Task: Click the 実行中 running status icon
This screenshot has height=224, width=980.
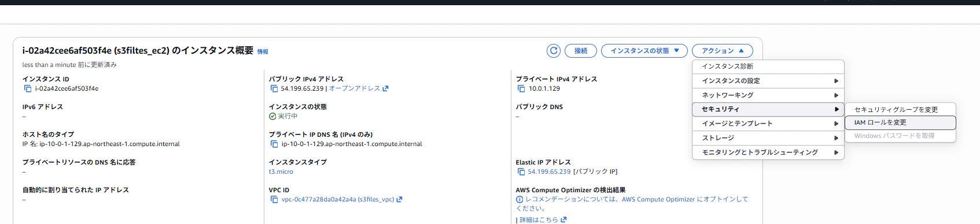Action: (x=272, y=116)
